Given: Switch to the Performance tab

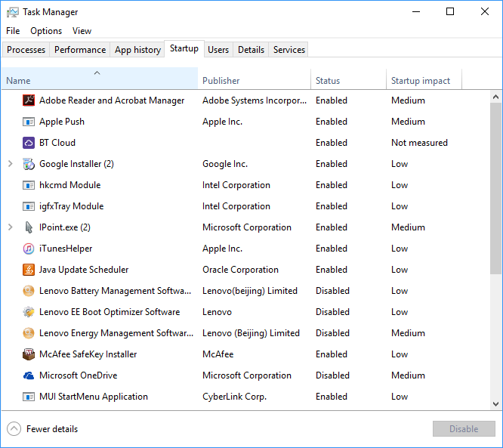Looking at the screenshot, I should point(80,50).
